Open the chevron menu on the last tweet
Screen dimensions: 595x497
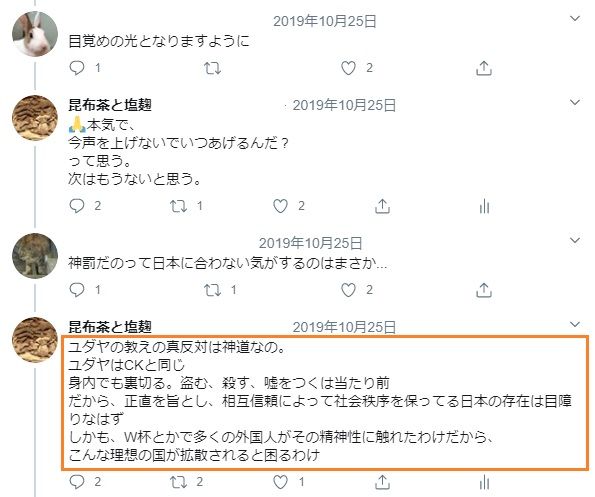(x=575, y=324)
